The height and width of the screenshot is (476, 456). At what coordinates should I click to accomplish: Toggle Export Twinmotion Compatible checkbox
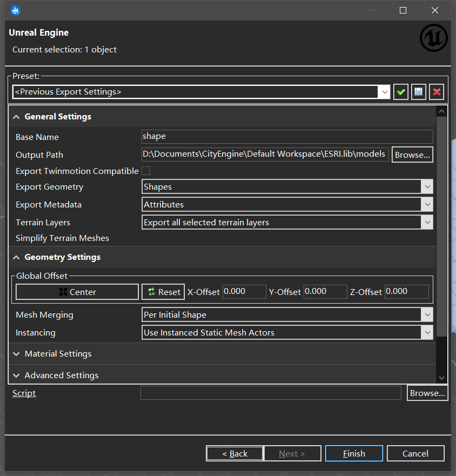click(146, 171)
